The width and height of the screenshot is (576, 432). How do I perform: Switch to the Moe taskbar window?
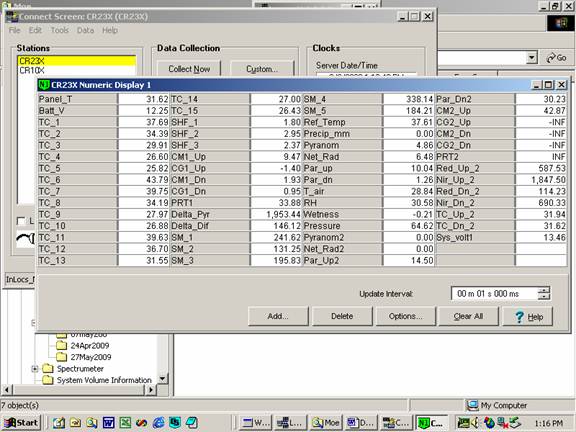[325, 423]
